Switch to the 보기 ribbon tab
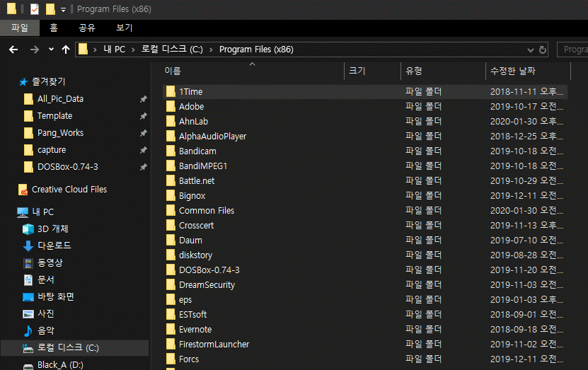This screenshot has width=588, height=370. pos(125,28)
